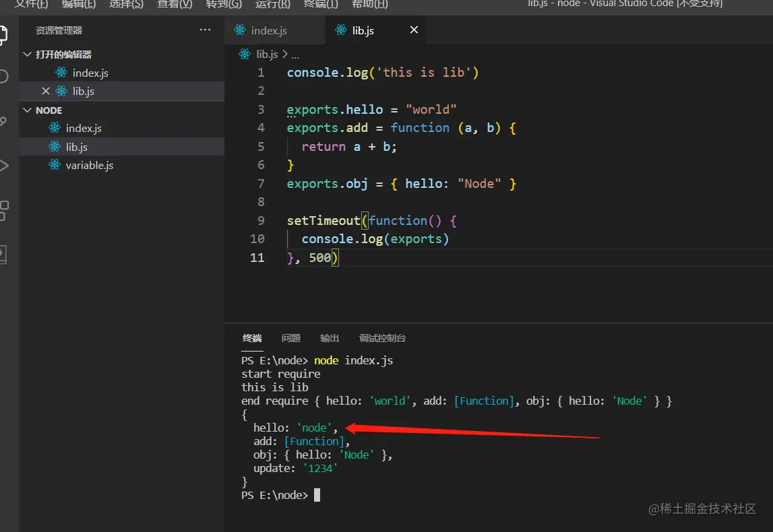Open the 查看(V) menu
The height and width of the screenshot is (532, 773).
[x=175, y=4]
